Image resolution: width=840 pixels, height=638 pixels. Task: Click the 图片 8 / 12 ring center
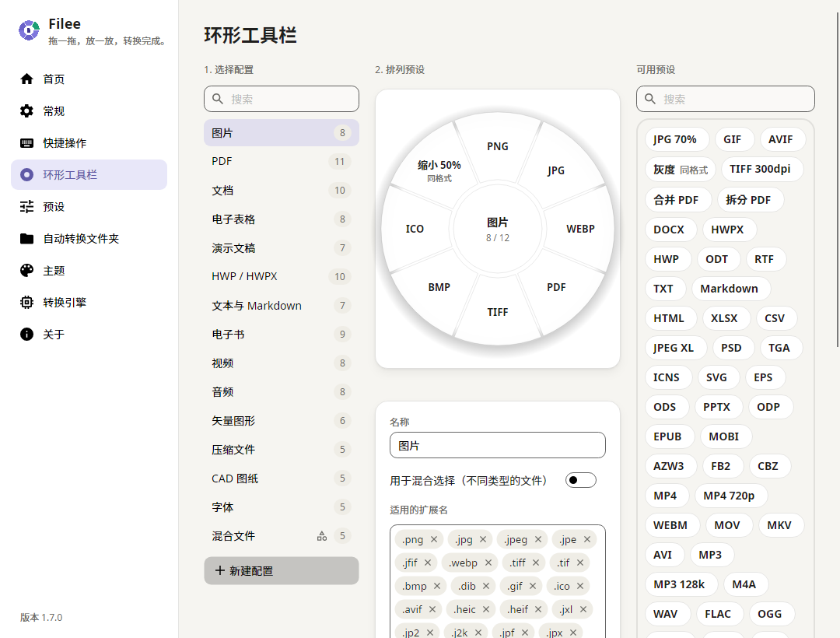(498, 230)
